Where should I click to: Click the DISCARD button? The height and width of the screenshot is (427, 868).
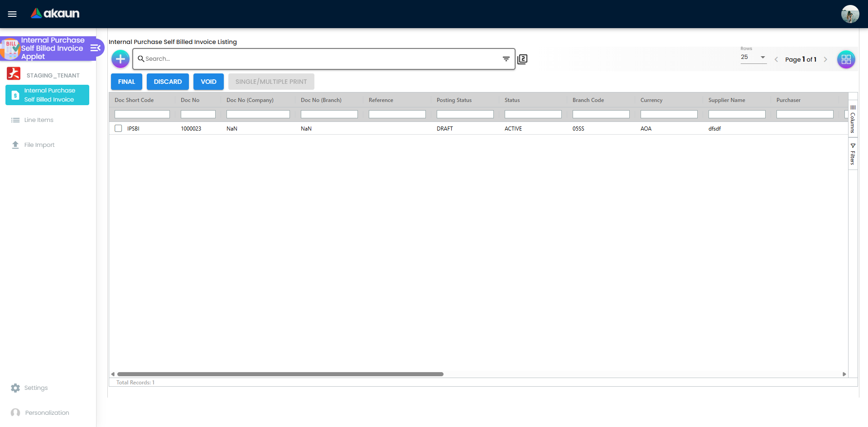click(168, 82)
